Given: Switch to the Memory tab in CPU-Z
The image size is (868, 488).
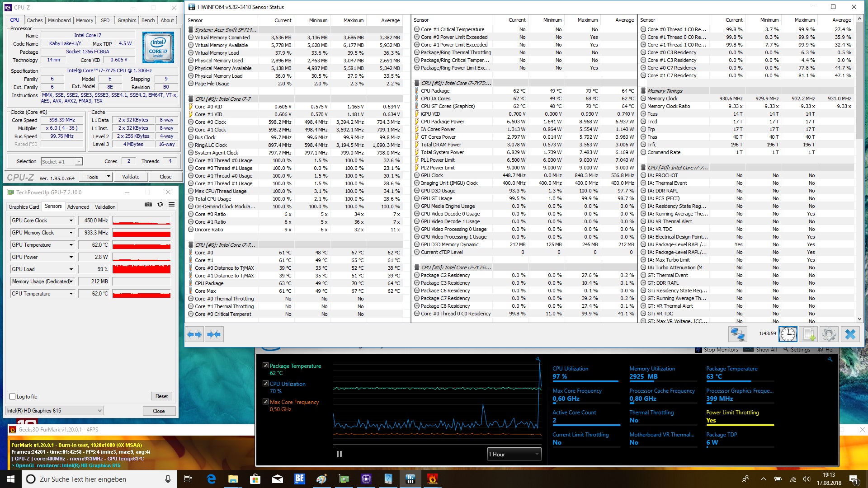Looking at the screenshot, I should [85, 20].
